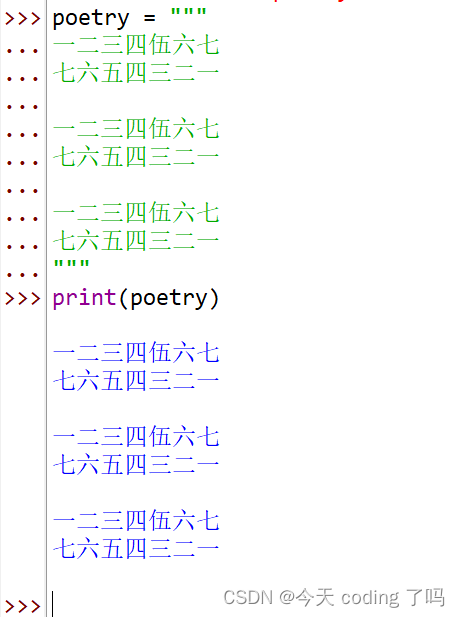
Task: Click the first blue 一二三四伍六七 output line
Action: tap(136, 352)
